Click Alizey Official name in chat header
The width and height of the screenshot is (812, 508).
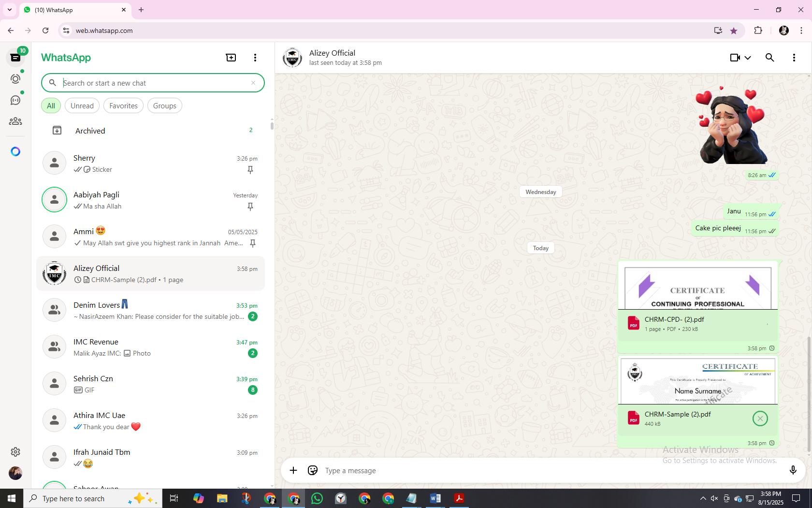click(x=332, y=53)
